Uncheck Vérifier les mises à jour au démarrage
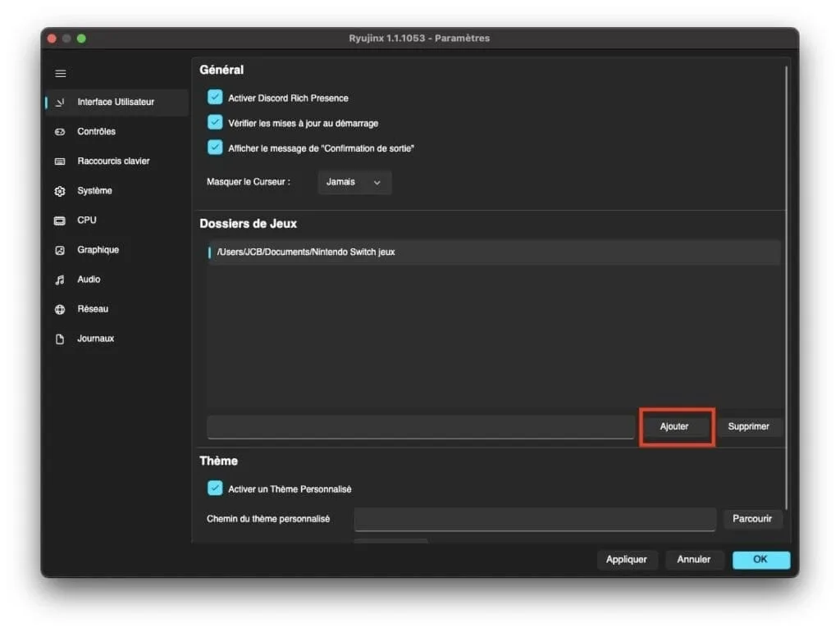The image size is (840, 632). pos(215,123)
